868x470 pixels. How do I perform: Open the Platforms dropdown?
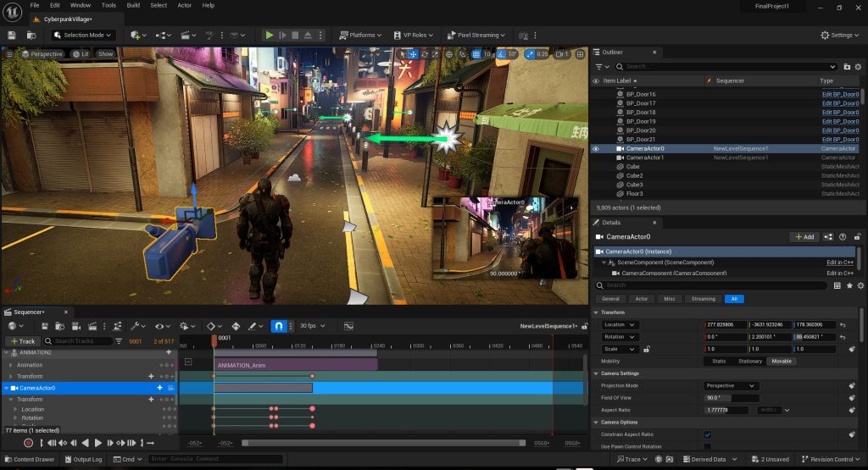click(x=359, y=36)
